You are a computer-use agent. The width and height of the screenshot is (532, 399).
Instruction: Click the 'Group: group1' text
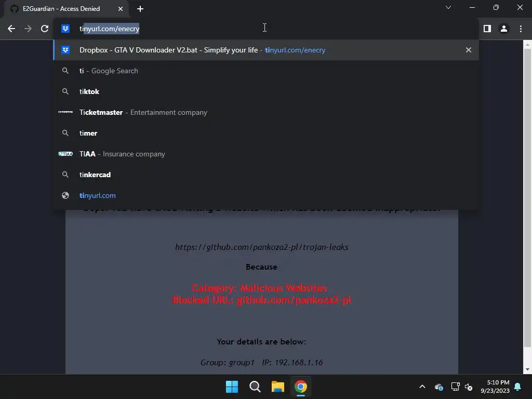(x=228, y=362)
